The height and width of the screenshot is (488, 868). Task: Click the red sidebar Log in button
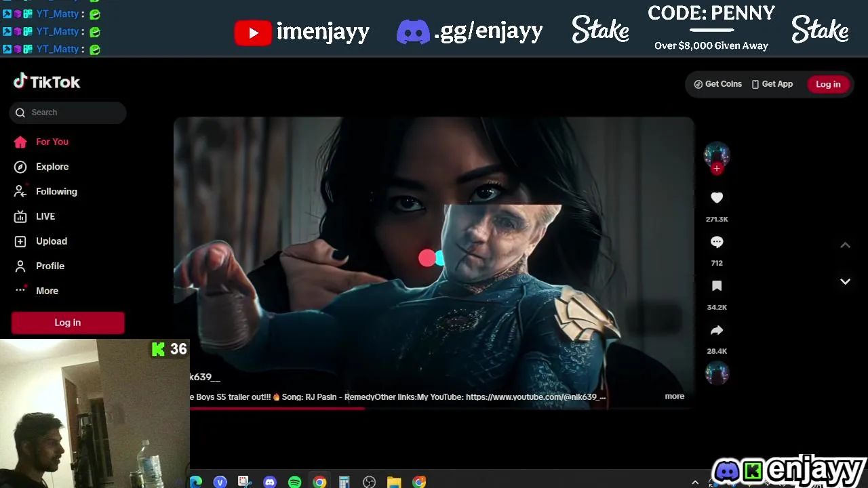point(68,323)
